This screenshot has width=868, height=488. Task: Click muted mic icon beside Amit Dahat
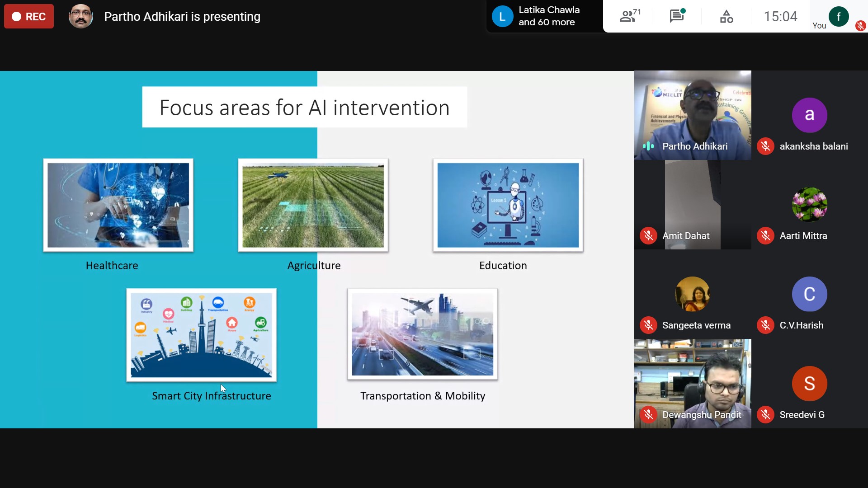tap(648, 236)
